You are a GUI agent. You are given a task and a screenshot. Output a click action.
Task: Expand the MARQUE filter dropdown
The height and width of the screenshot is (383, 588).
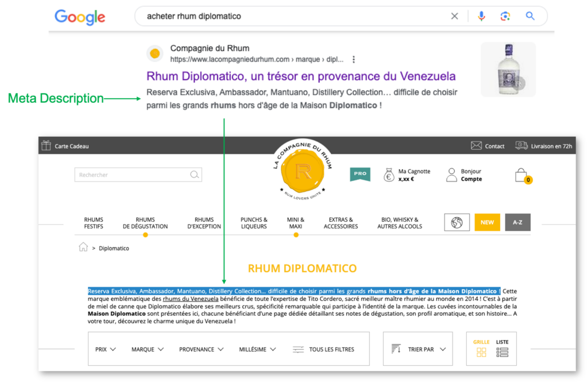point(148,349)
